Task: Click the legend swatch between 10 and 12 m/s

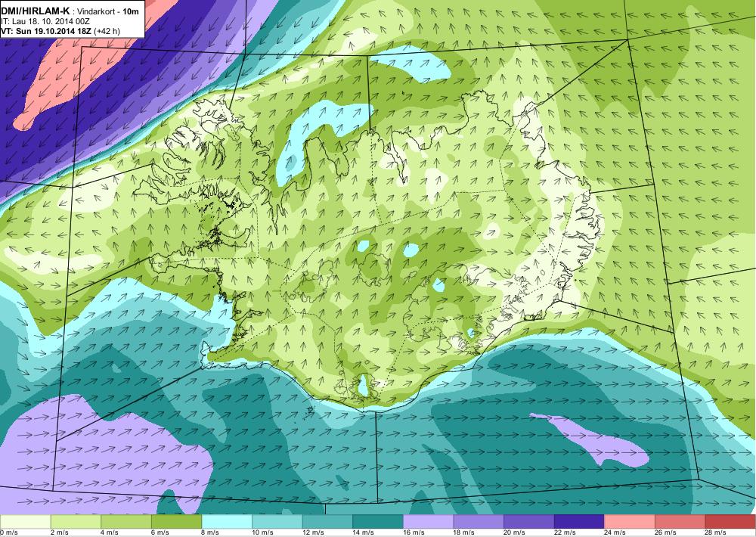Action: tap(277, 522)
